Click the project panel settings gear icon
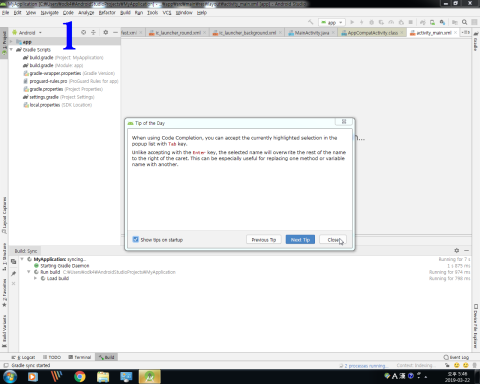Image resolution: width=480 pixels, height=384 pixels. pos(106,32)
